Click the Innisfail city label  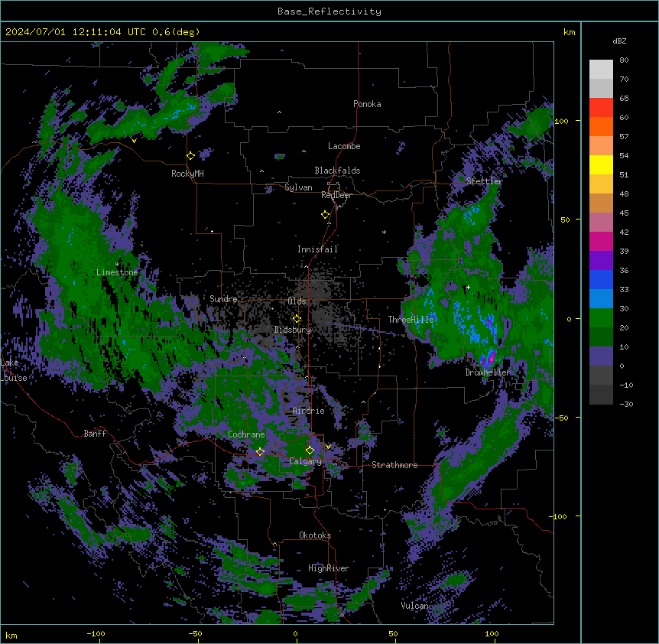(x=317, y=249)
